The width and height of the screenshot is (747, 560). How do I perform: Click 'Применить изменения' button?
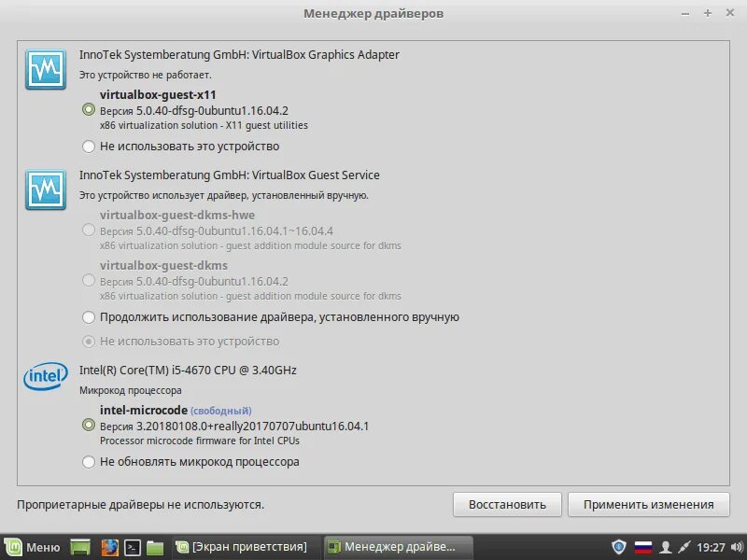click(649, 505)
